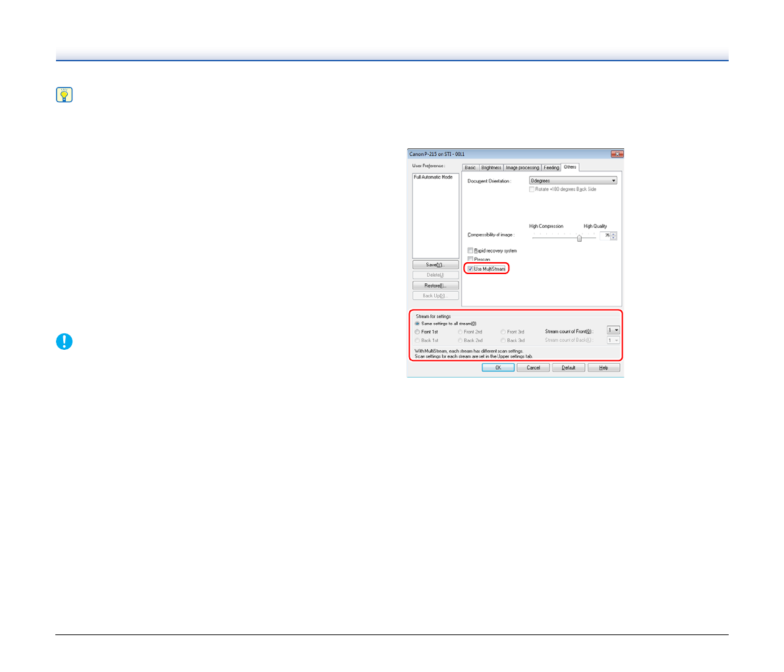Go to the Image processing tab
This screenshot has width=784, height=672.
(522, 168)
